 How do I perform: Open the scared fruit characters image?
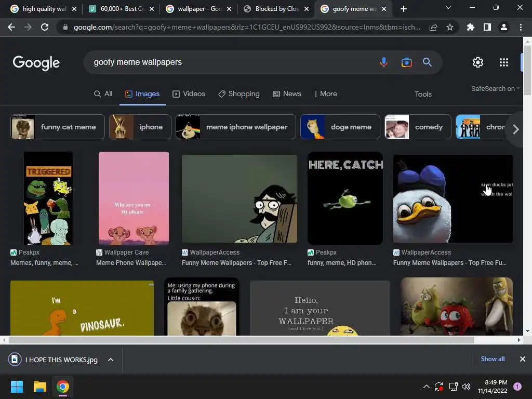pos(456,307)
